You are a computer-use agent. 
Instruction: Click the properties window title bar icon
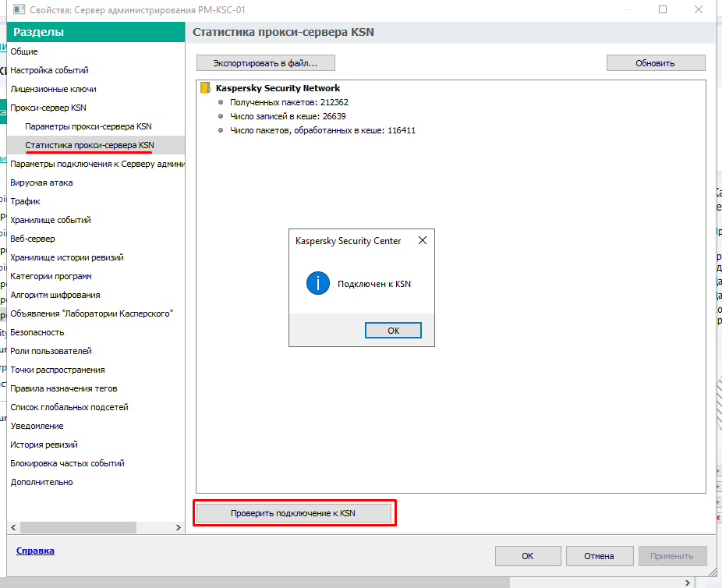(19, 9)
